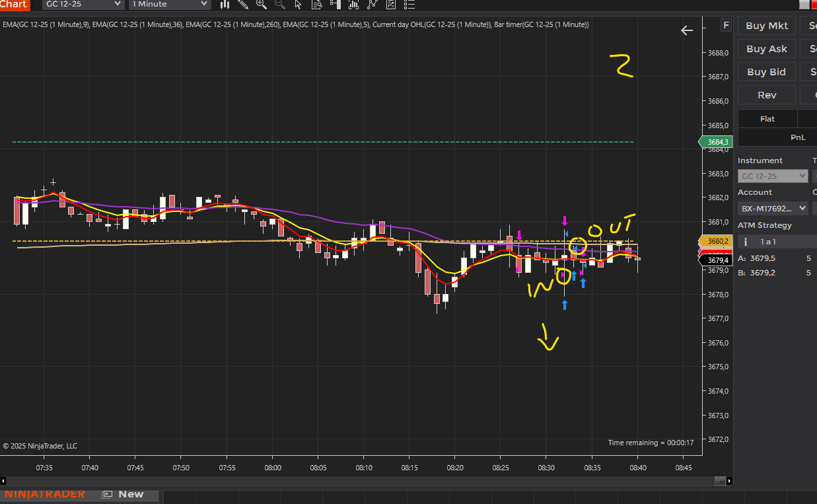817x504 pixels.
Task: Click the Time remaining bar timer text
Action: (x=651, y=443)
